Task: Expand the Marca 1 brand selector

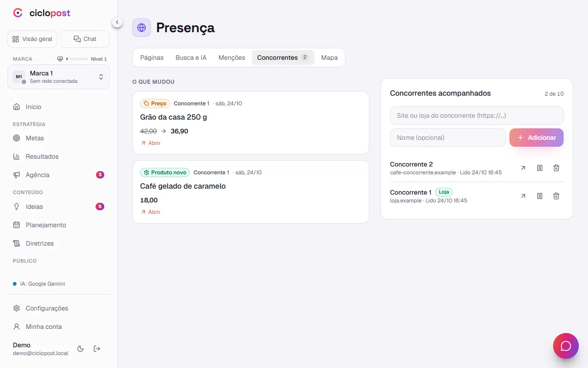Action: pyautogui.click(x=58, y=77)
